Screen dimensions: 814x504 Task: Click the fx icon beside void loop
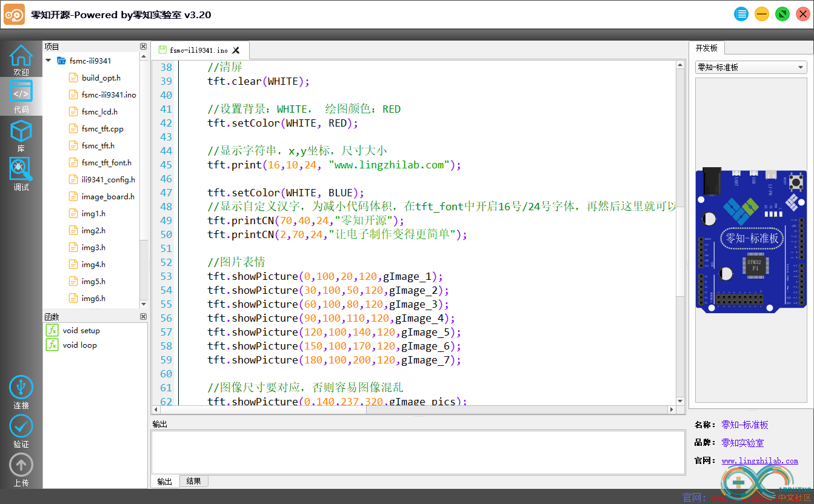click(x=52, y=345)
